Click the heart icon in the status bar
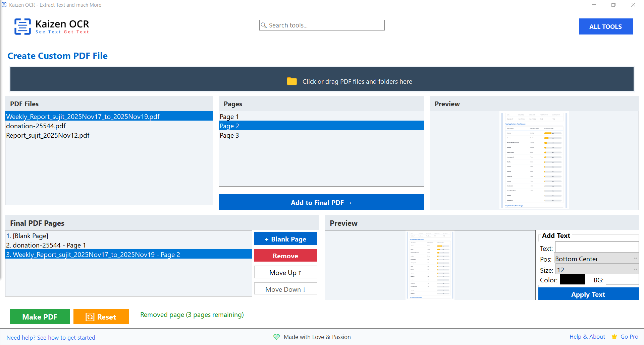 point(277,337)
